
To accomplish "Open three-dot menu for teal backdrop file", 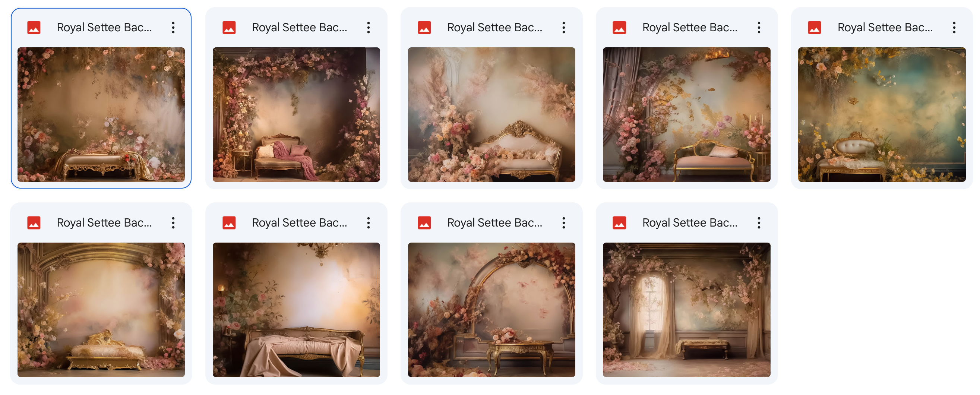I will [x=954, y=28].
